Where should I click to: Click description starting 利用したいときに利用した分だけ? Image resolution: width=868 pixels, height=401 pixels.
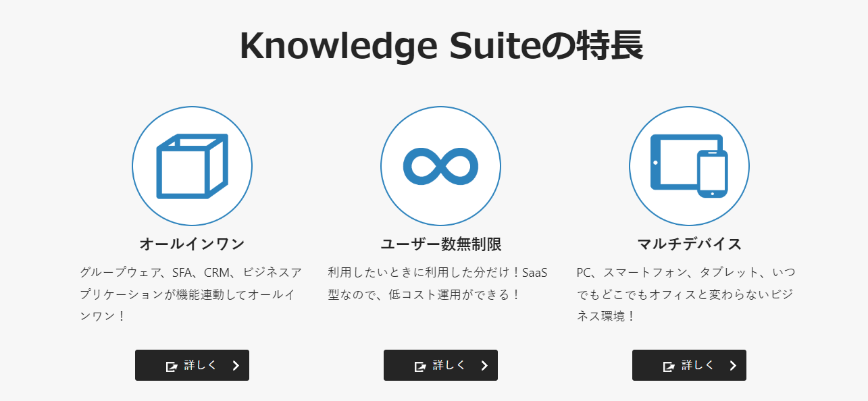coord(437,283)
